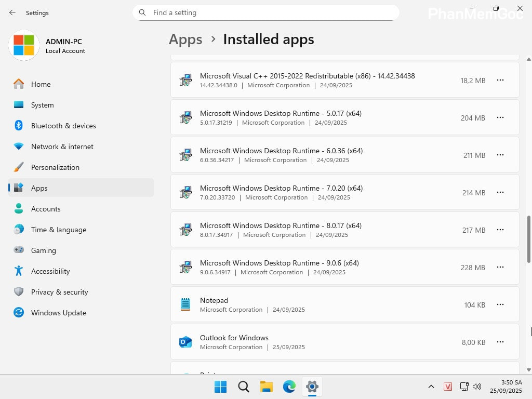Open the clock showing 3:50 SA

(x=506, y=387)
